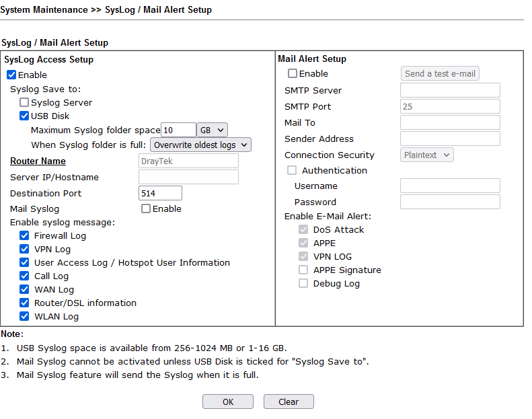532x419 pixels.
Task: Uncheck the SysLog Access Setup Enable checkbox
Action: coord(11,75)
